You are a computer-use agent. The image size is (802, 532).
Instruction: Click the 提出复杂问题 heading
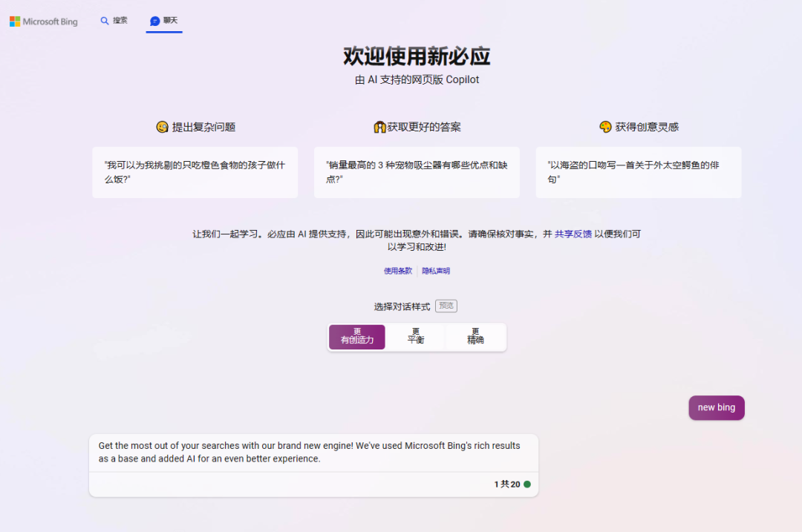[203, 127]
